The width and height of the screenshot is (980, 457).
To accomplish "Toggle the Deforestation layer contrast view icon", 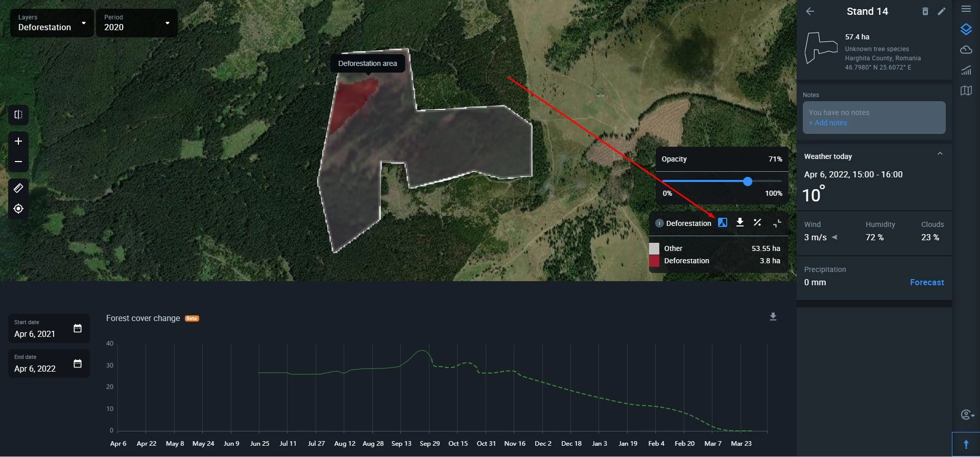I will (x=722, y=222).
